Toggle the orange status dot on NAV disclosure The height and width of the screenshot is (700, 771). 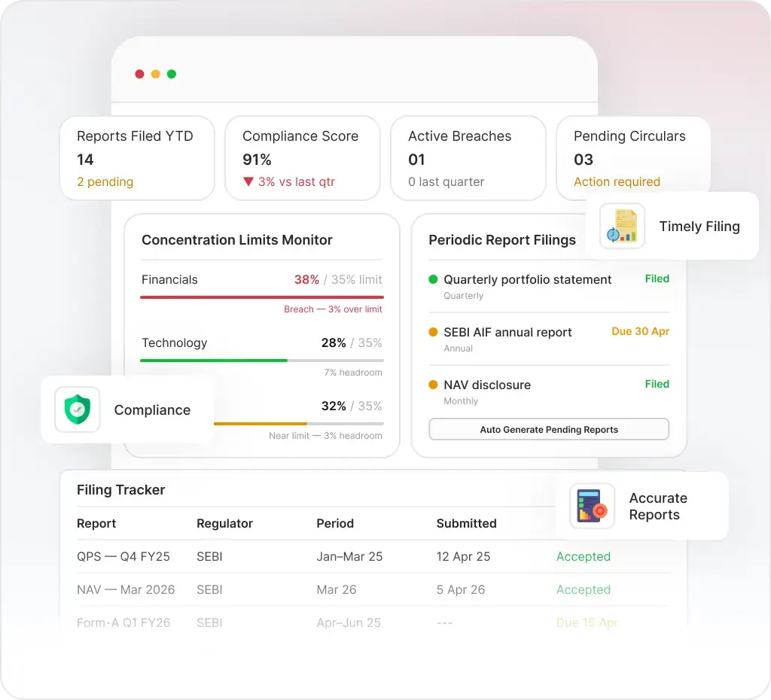tap(434, 385)
